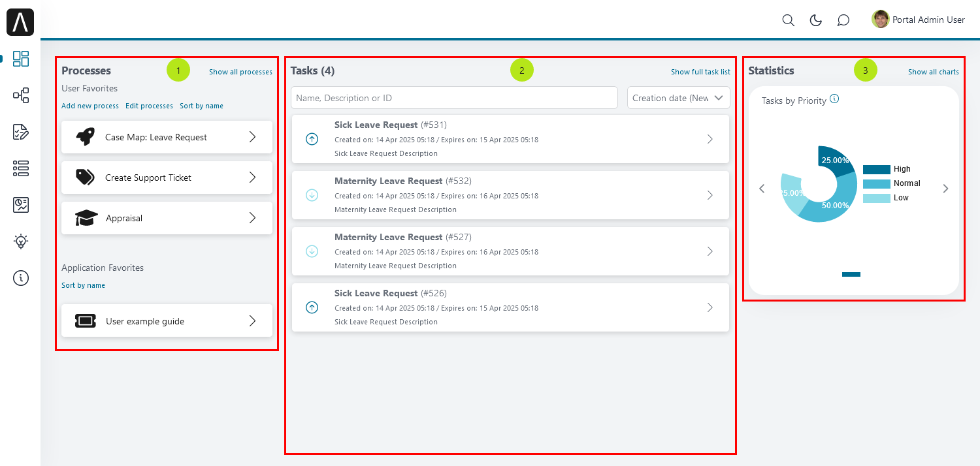Open chevron of Create Support Ticket
The width and height of the screenshot is (980, 466).
[x=252, y=178]
